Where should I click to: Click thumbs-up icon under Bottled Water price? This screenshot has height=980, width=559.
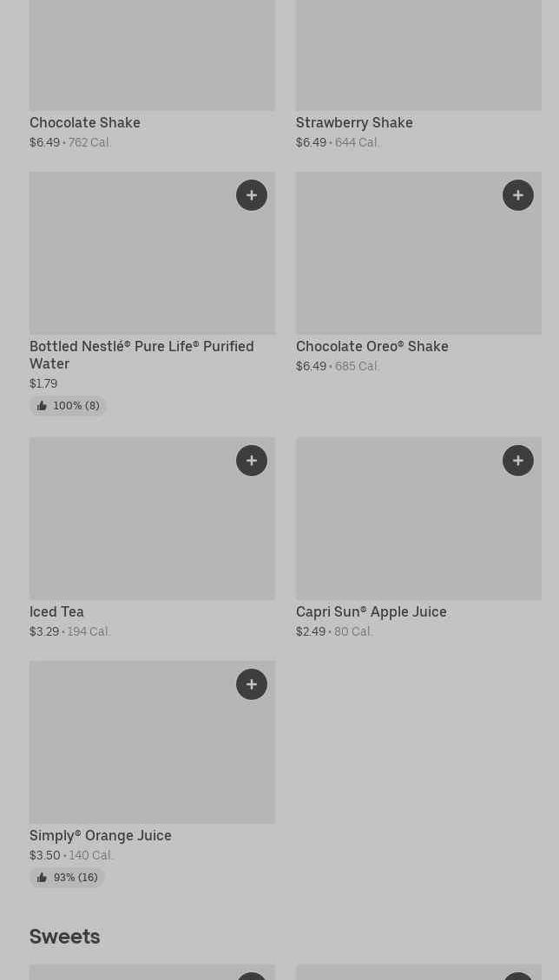pyautogui.click(x=42, y=406)
